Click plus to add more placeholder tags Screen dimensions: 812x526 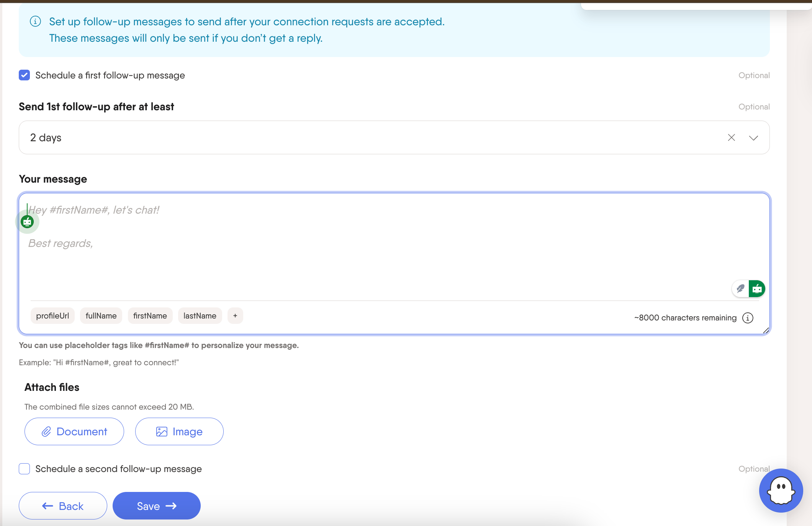click(235, 316)
